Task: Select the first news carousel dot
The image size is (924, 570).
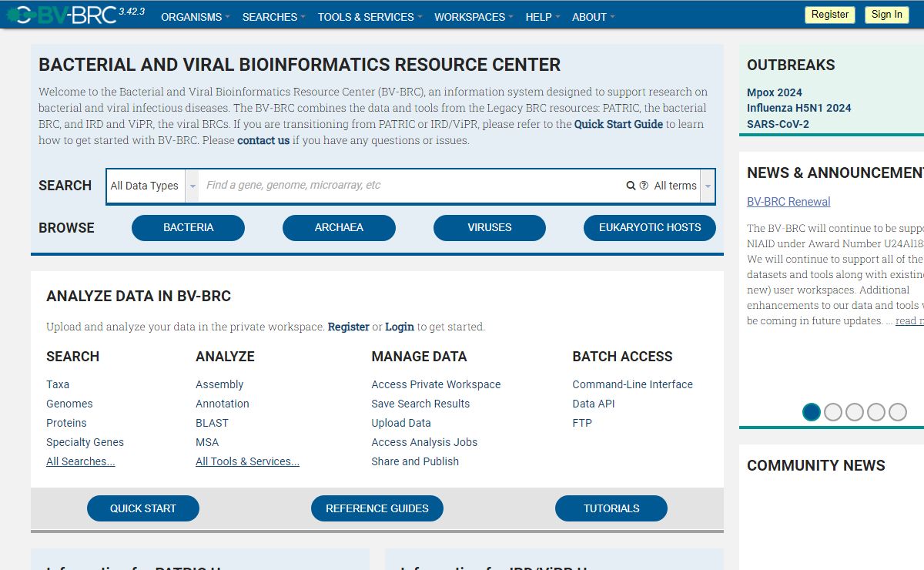Action: tap(812, 412)
